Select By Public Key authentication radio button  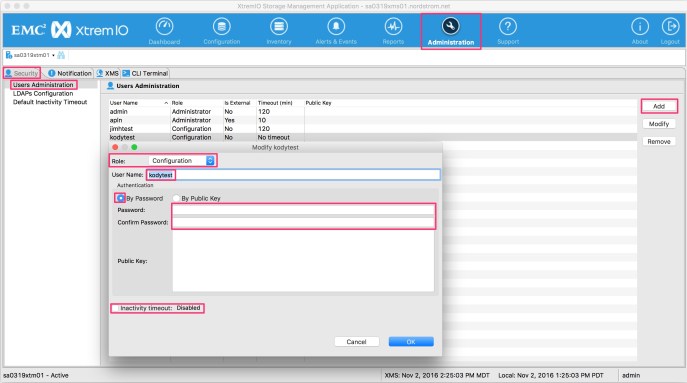tap(176, 198)
